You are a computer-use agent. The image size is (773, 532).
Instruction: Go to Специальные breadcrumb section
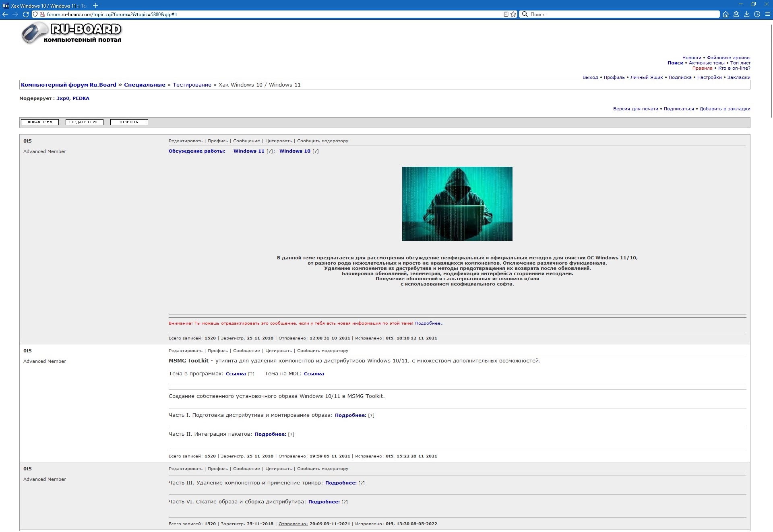(x=145, y=85)
